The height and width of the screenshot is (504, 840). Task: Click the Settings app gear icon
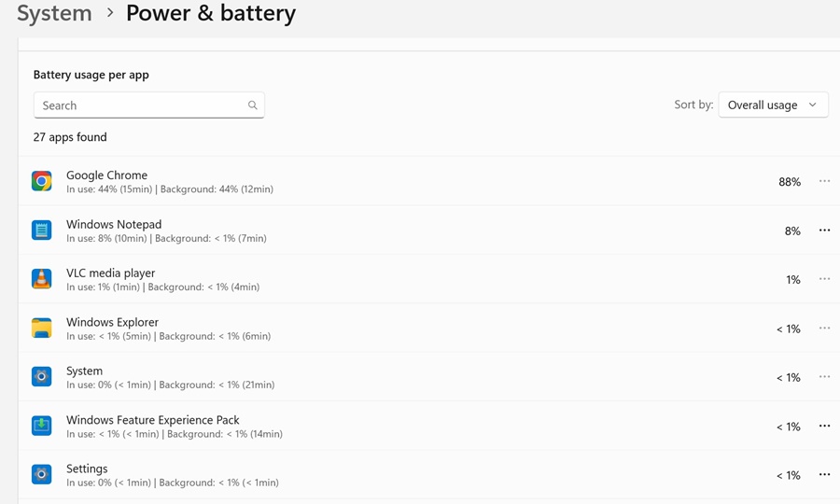pyautogui.click(x=41, y=474)
